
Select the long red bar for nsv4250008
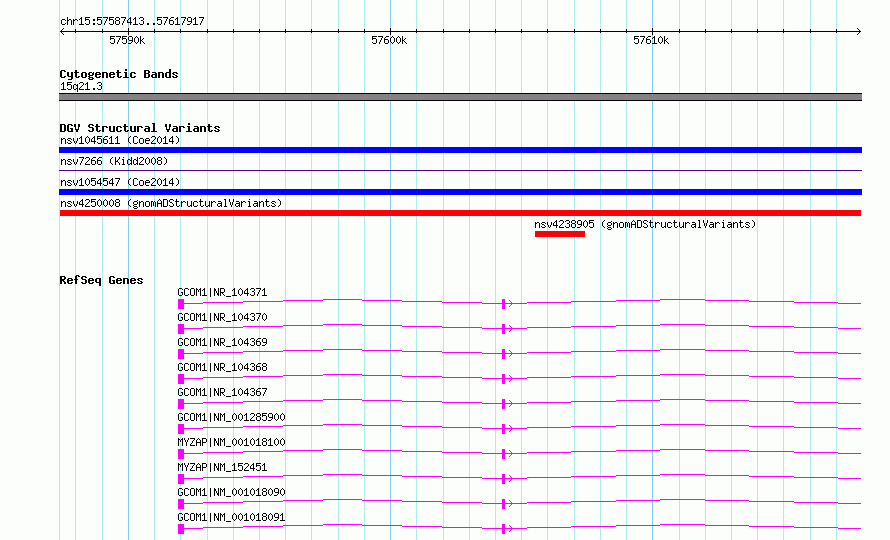pos(460,213)
